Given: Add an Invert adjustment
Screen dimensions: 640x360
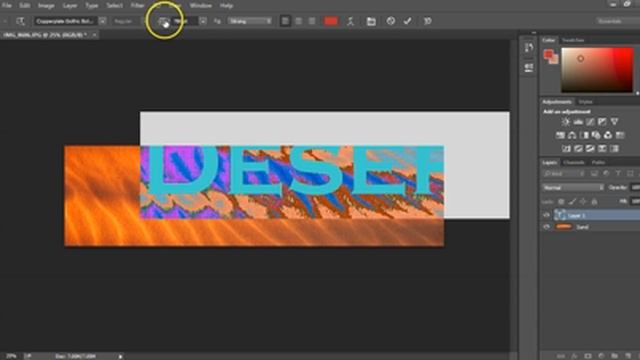Looking at the screenshot, I should coord(566,149).
